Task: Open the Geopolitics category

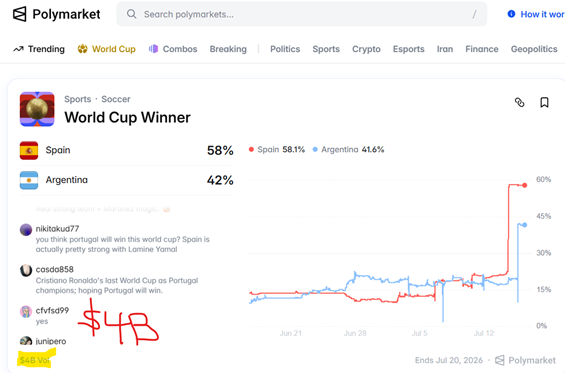Action: click(534, 49)
